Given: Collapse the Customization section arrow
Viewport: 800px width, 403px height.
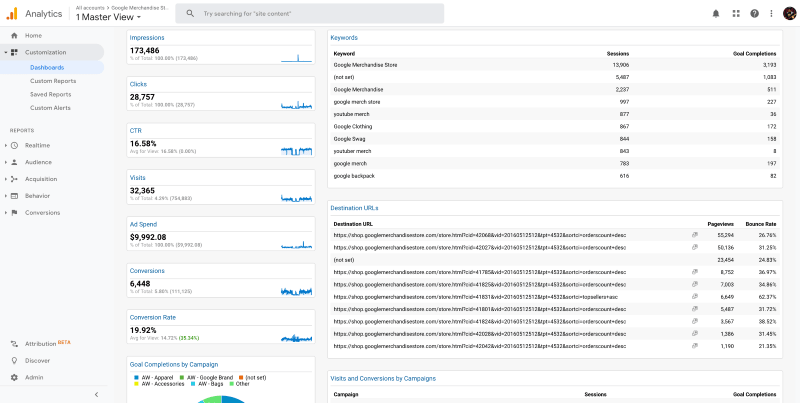Looking at the screenshot, I should pos(5,52).
